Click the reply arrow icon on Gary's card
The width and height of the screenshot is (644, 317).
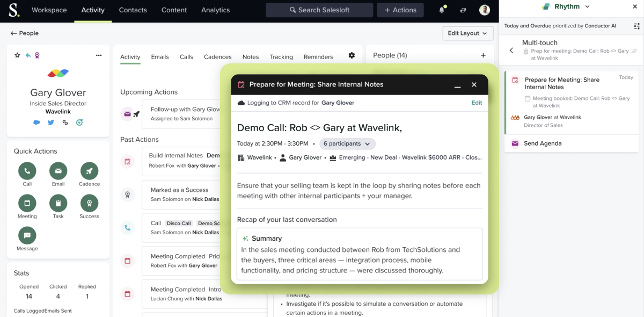[x=28, y=55]
